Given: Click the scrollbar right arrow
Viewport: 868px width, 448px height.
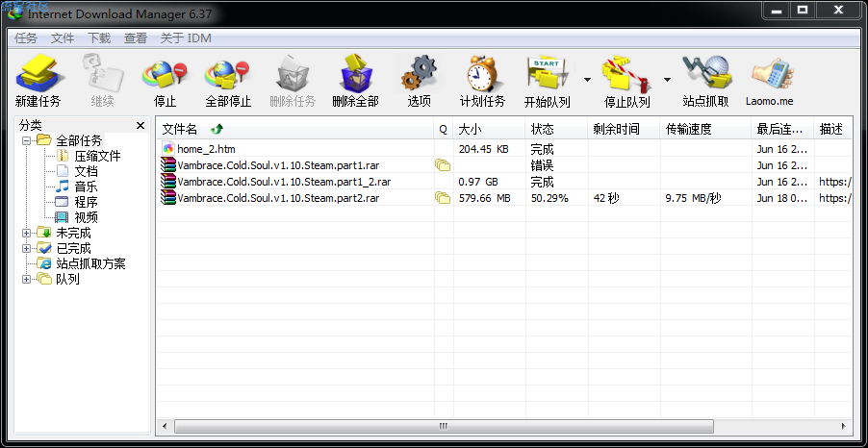Looking at the screenshot, I should tap(844, 426).
